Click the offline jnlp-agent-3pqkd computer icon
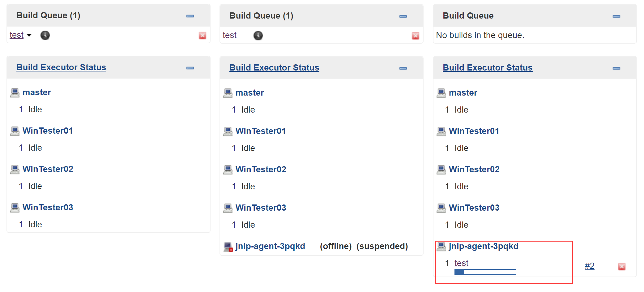644x292 pixels. point(228,247)
